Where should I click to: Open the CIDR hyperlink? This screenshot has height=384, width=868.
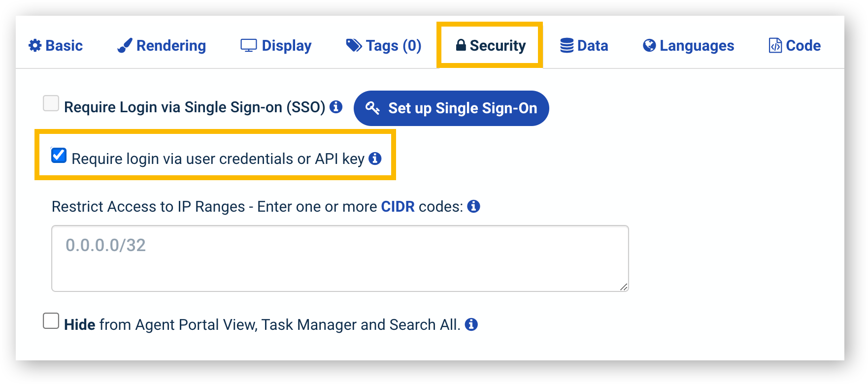398,206
